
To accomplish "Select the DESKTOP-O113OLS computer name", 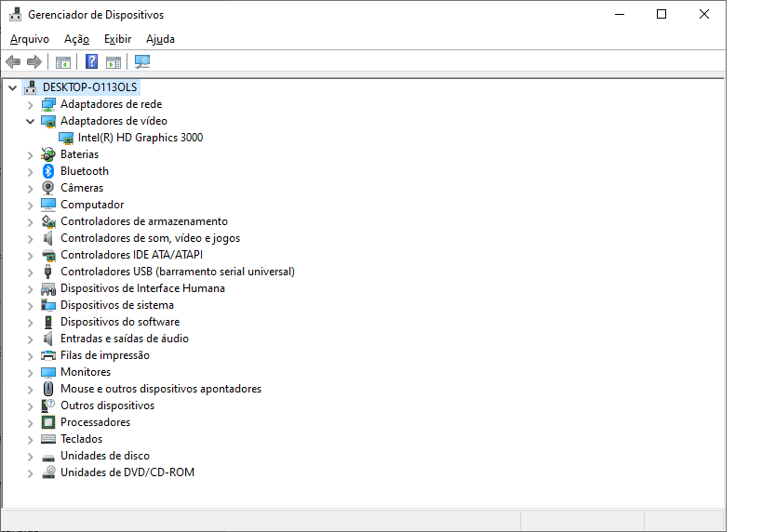I will point(90,87).
